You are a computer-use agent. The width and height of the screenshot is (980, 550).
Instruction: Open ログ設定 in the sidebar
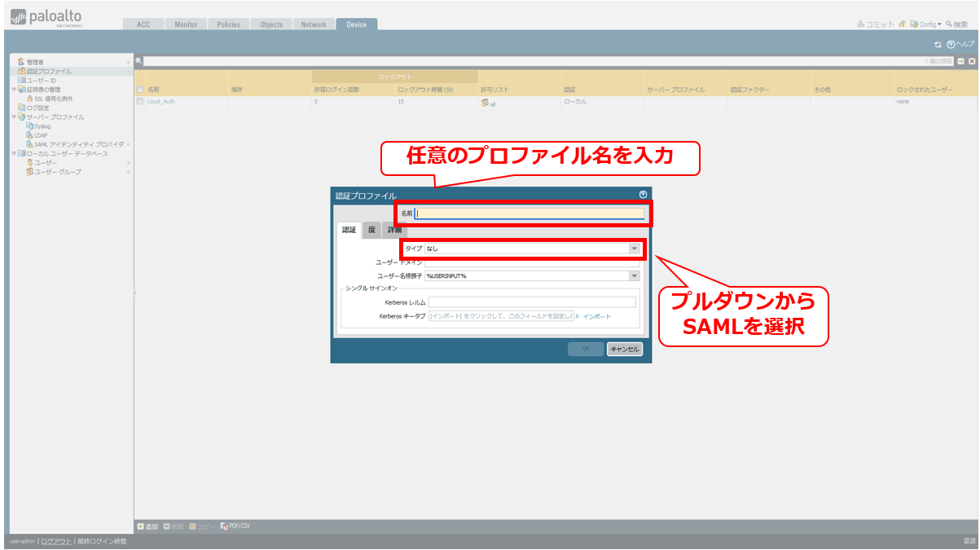[37, 108]
